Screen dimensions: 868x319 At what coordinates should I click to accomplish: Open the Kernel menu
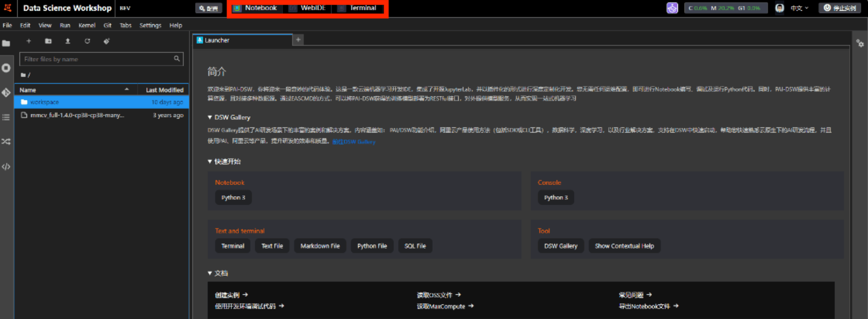tap(87, 25)
